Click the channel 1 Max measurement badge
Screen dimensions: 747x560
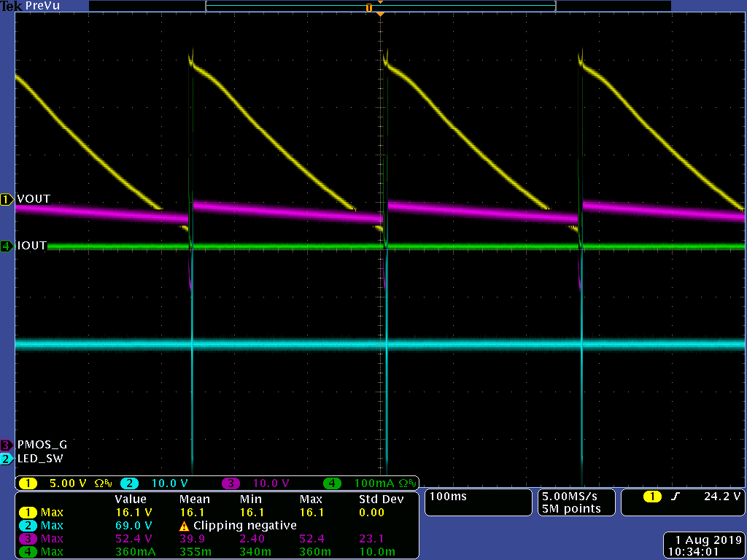(x=28, y=513)
